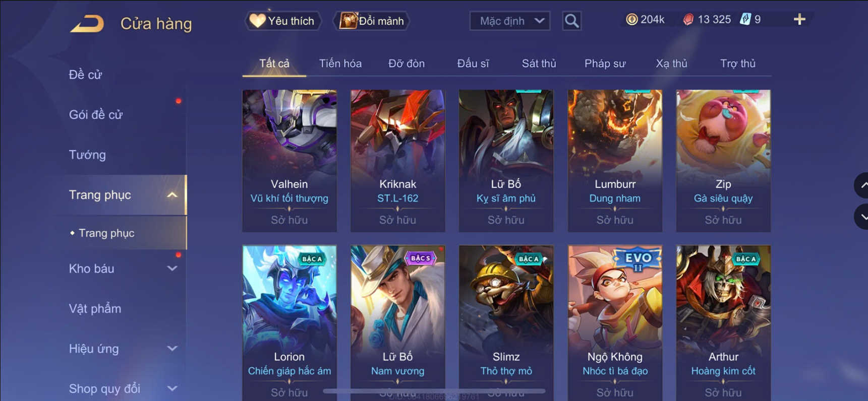This screenshot has height=401, width=868.
Task: Tap the plus icon to add currency
Action: 799,20
